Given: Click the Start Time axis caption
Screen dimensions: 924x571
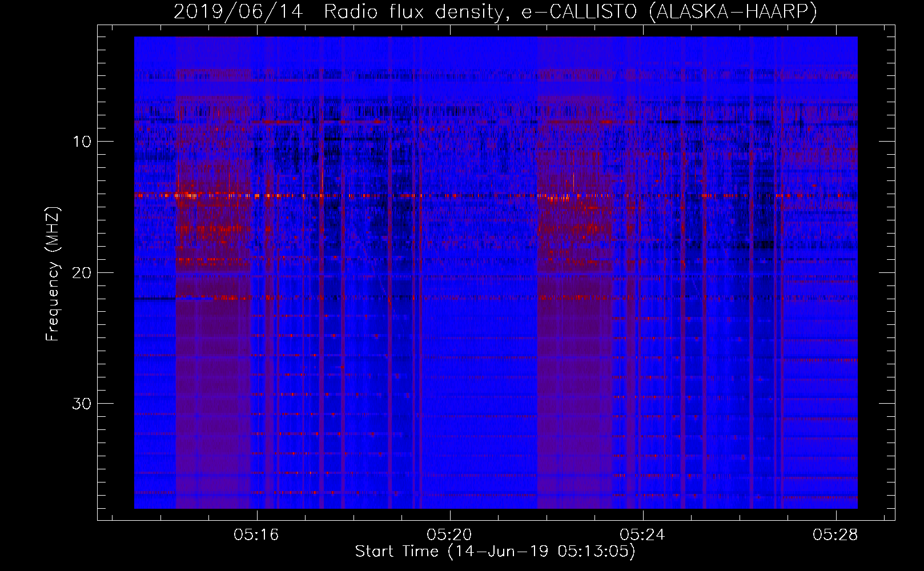Looking at the screenshot, I should coord(495,552).
